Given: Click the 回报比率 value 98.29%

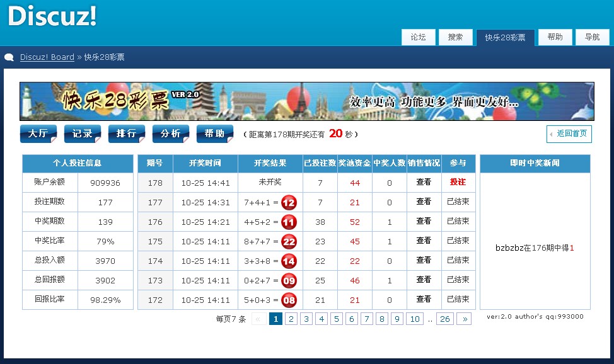Looking at the screenshot, I should (x=105, y=300).
